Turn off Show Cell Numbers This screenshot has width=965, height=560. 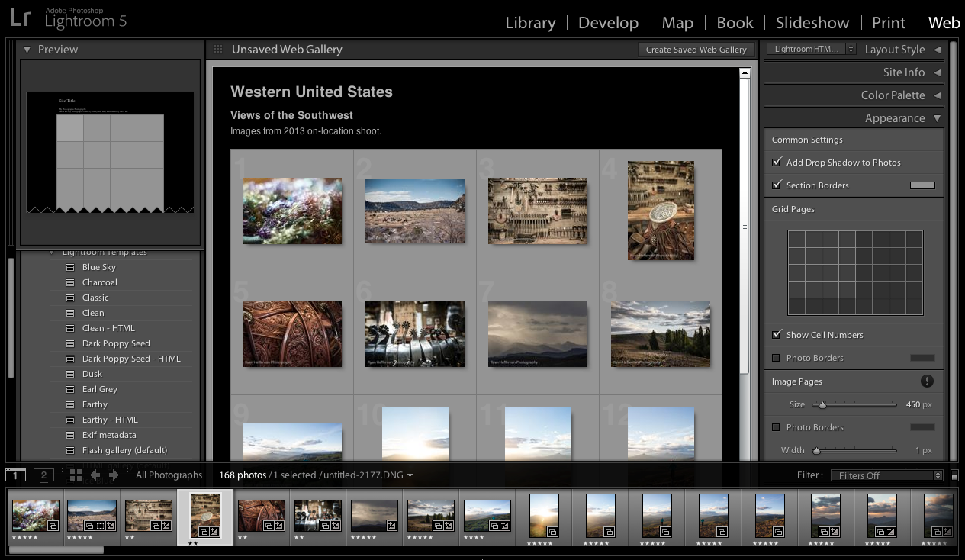777,334
